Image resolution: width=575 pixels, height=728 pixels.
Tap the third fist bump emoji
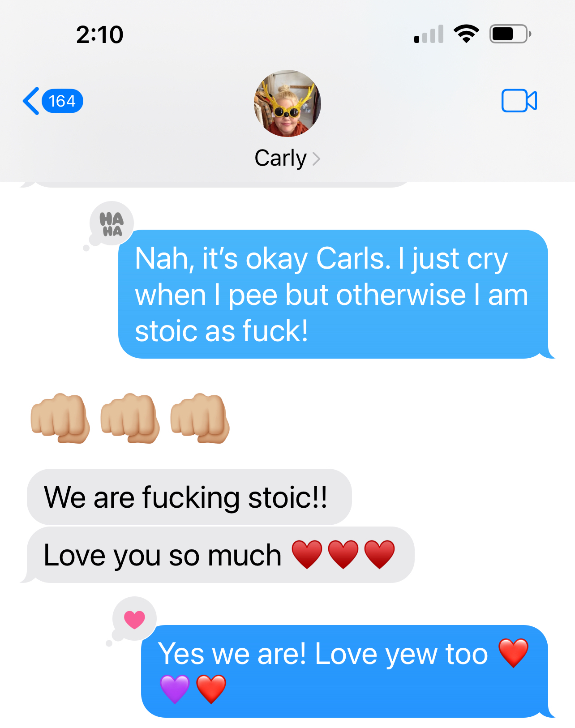point(200,419)
